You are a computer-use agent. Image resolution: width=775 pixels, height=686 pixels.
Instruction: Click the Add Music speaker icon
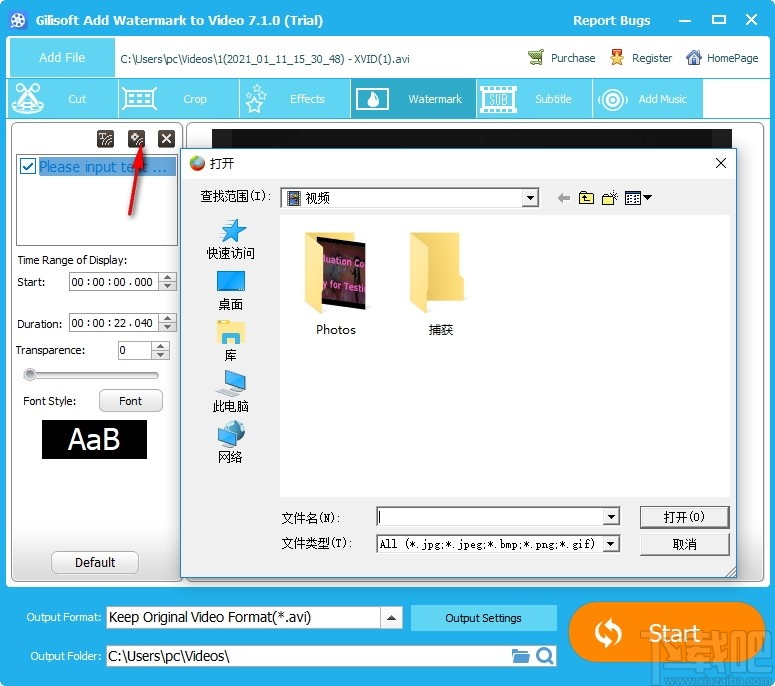click(x=612, y=99)
